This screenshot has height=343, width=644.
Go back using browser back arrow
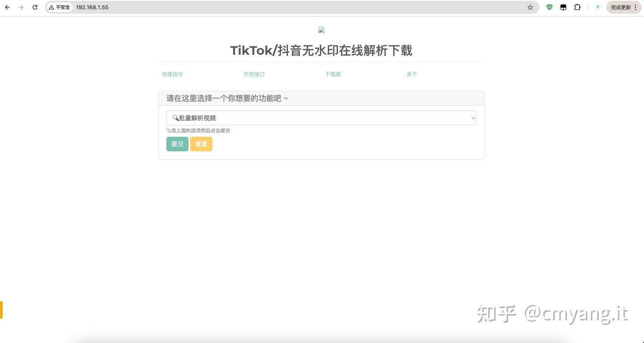(x=7, y=7)
